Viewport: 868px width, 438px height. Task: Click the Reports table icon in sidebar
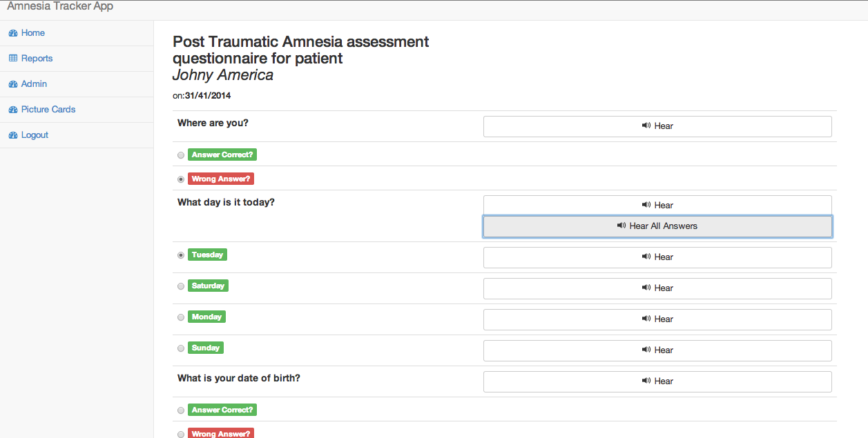click(13, 59)
